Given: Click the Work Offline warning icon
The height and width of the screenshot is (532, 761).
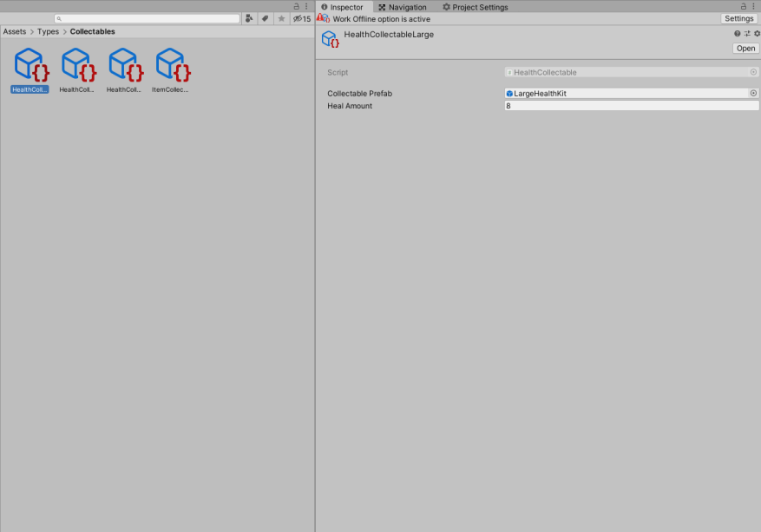Looking at the screenshot, I should coord(324,18).
